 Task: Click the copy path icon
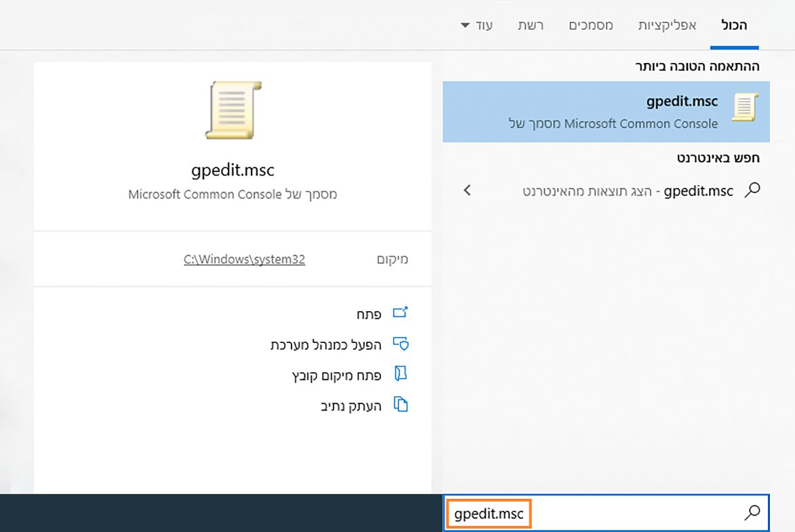click(x=401, y=404)
